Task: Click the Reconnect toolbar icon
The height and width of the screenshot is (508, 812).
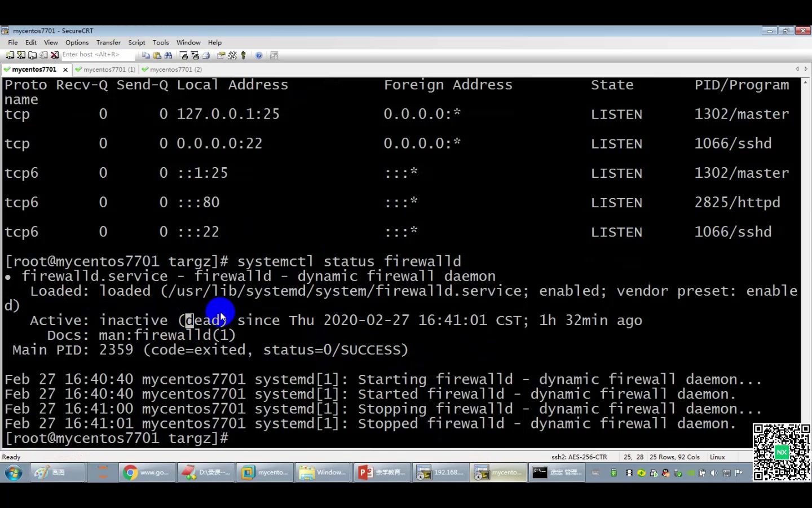Action: (43, 55)
